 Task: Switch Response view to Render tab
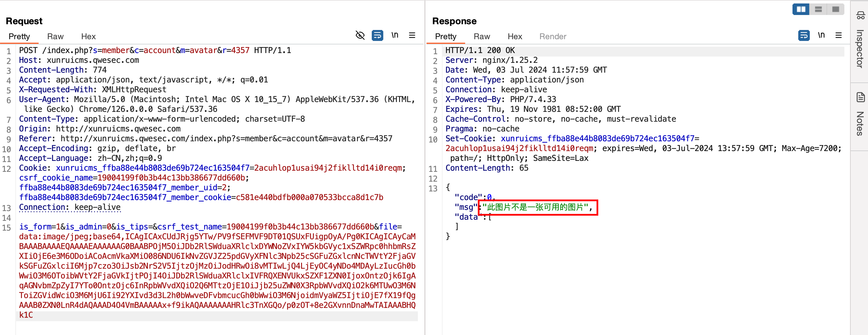553,36
